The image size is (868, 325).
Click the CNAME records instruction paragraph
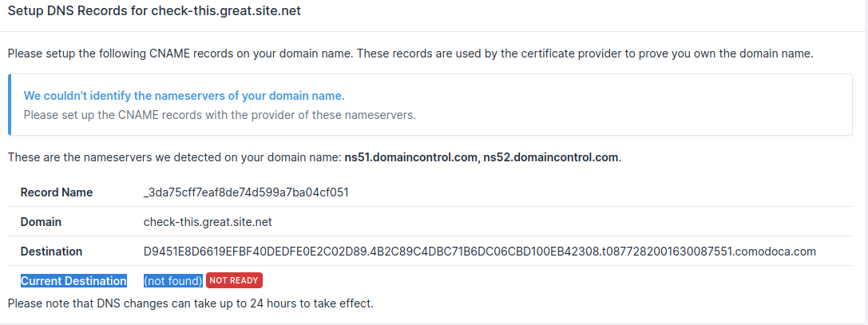[410, 54]
